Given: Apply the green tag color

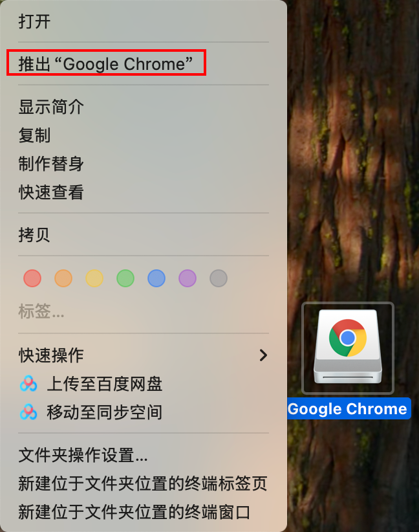Looking at the screenshot, I should click(x=125, y=278).
